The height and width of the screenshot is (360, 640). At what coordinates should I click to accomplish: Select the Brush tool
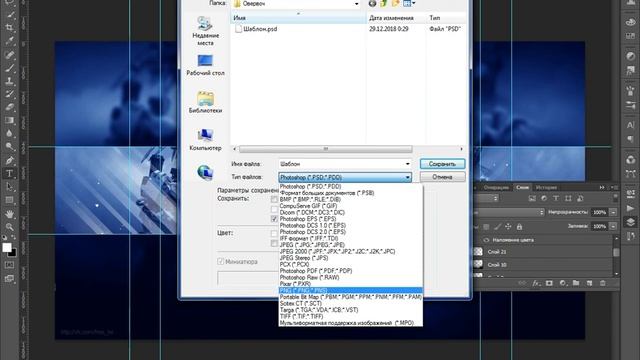coord(9,68)
